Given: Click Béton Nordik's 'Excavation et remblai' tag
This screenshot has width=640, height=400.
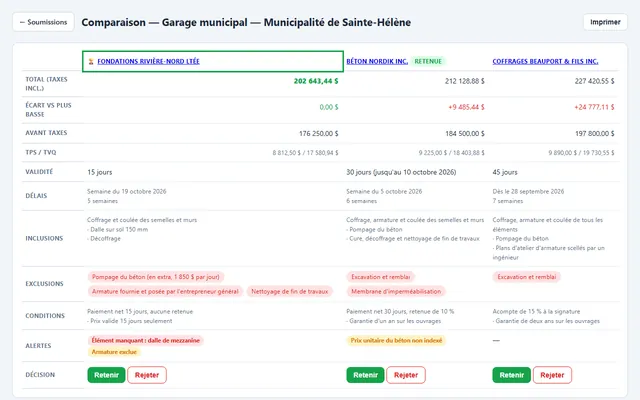Looking at the screenshot, I should 380,277.
